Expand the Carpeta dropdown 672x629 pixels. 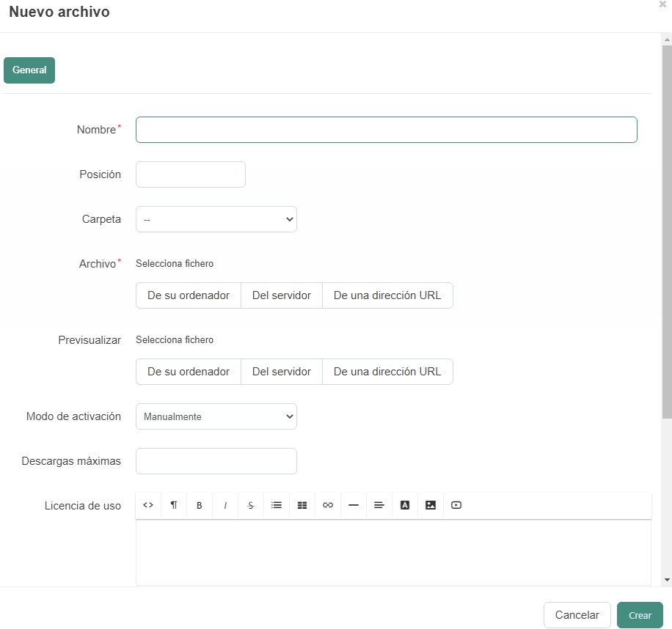click(216, 219)
